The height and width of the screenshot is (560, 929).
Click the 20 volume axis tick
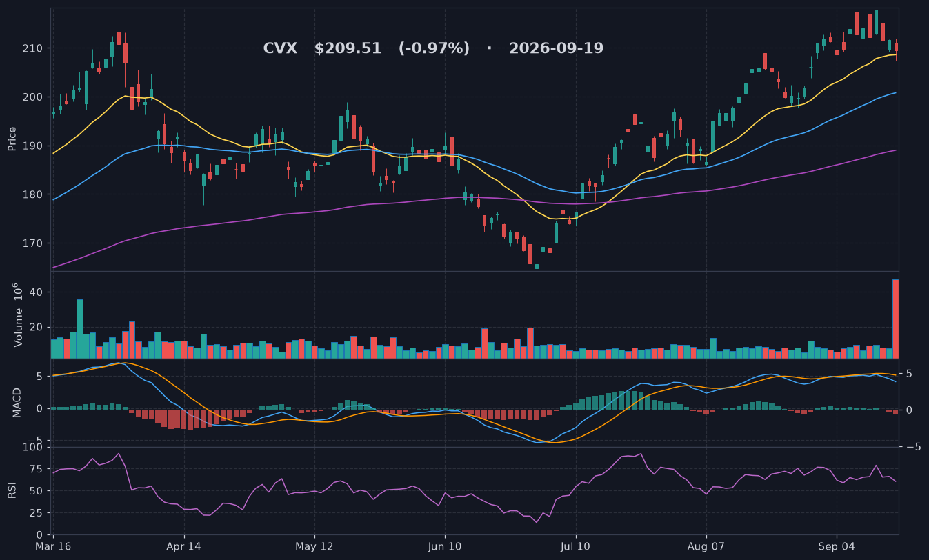(x=37, y=327)
